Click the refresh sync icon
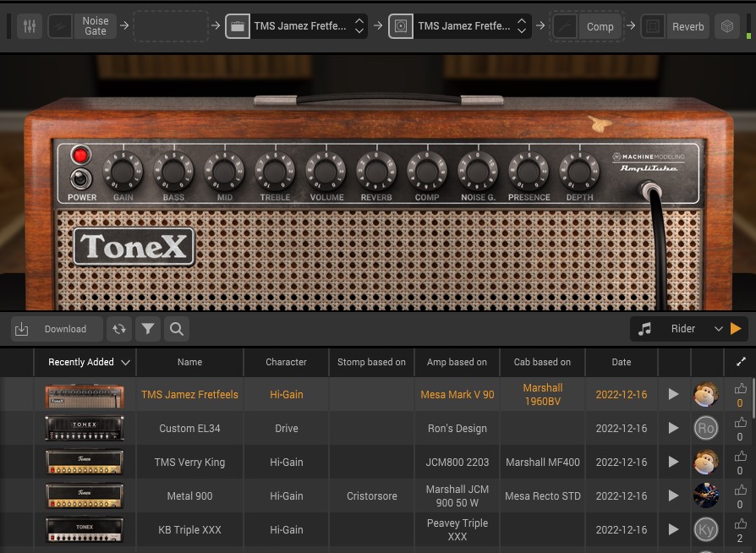756x553 pixels. coord(119,329)
